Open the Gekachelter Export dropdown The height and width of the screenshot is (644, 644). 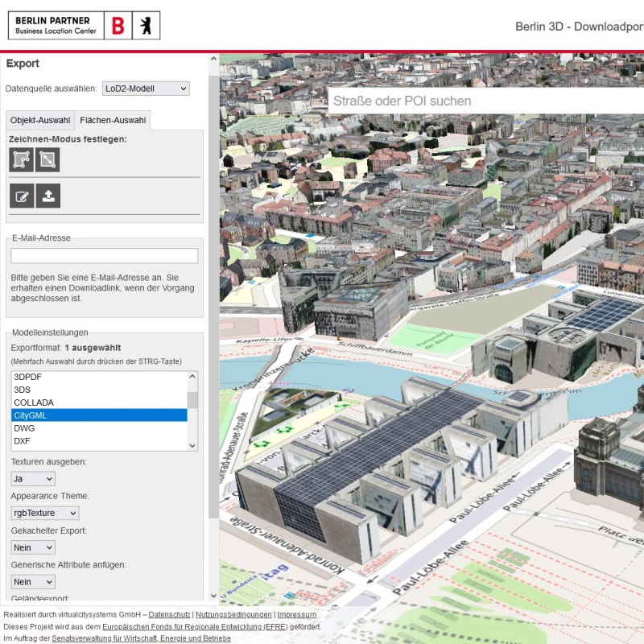(x=33, y=547)
